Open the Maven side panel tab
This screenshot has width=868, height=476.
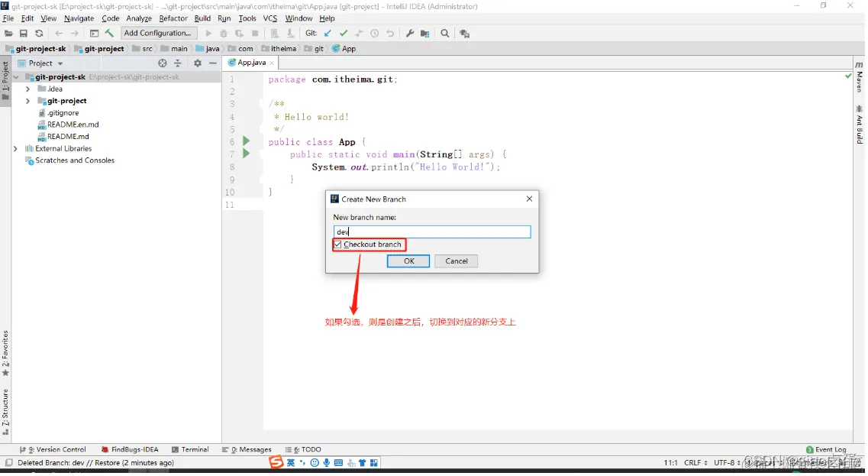[860, 78]
